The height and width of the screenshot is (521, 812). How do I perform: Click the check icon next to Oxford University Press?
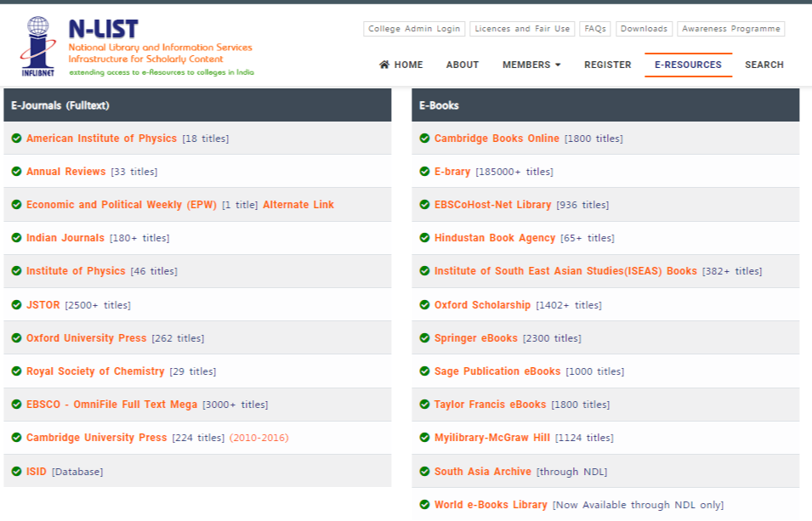(16, 338)
